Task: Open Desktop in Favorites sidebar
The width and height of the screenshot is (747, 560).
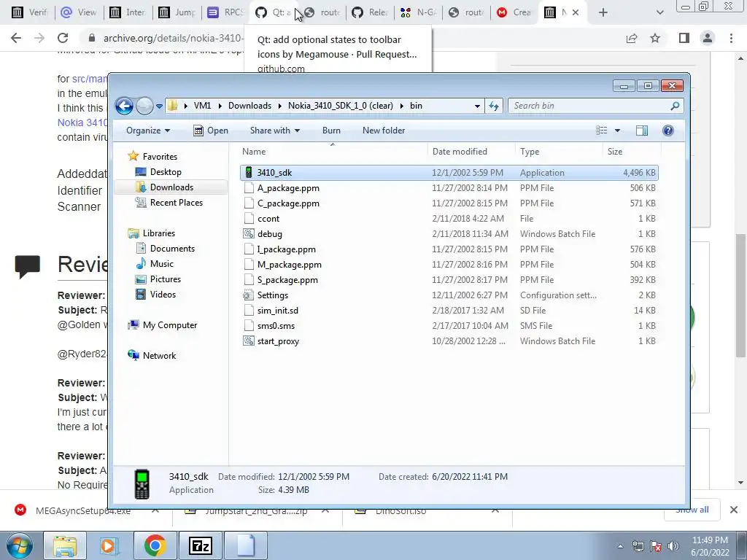Action: pos(166,172)
